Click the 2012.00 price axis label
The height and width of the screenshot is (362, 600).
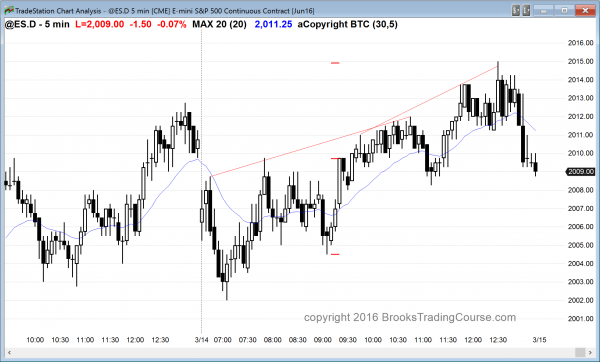tap(580, 116)
